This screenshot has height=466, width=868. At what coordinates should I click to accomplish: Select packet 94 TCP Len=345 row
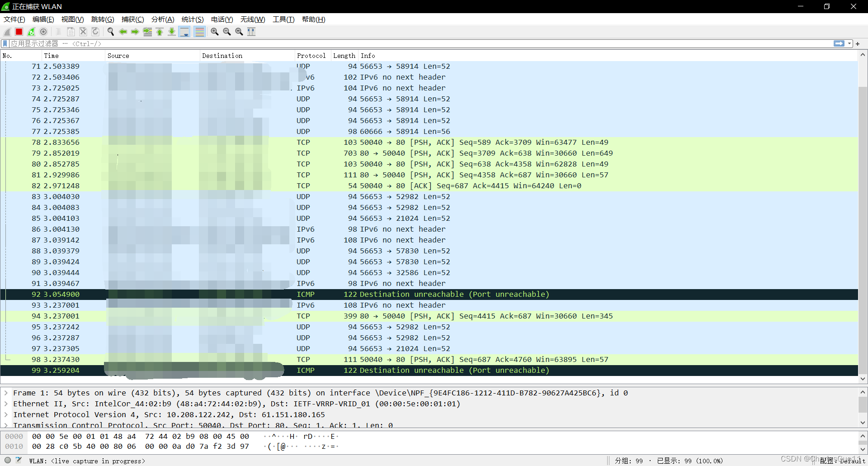click(429, 316)
